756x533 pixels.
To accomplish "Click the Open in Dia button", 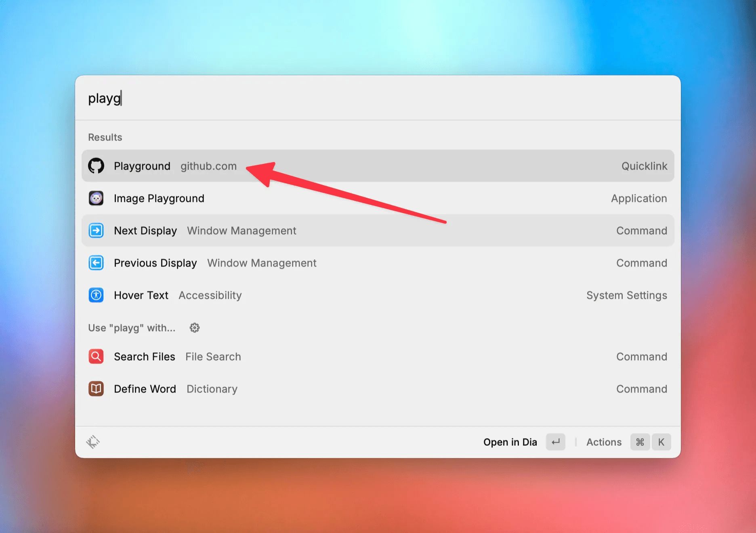I will tap(510, 442).
